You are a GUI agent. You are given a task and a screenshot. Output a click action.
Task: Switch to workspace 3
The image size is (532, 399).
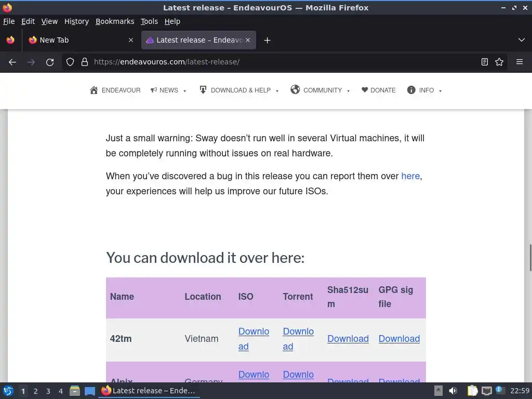coord(48,391)
